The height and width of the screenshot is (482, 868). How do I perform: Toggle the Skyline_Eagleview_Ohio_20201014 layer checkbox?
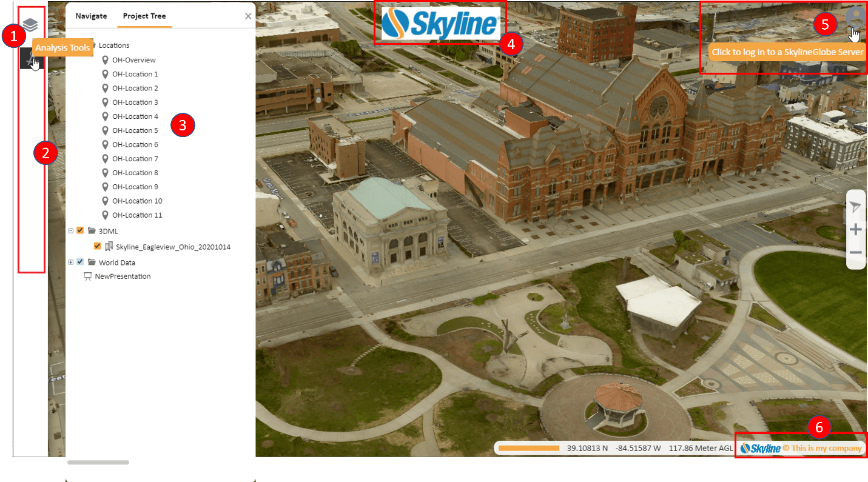click(x=98, y=247)
